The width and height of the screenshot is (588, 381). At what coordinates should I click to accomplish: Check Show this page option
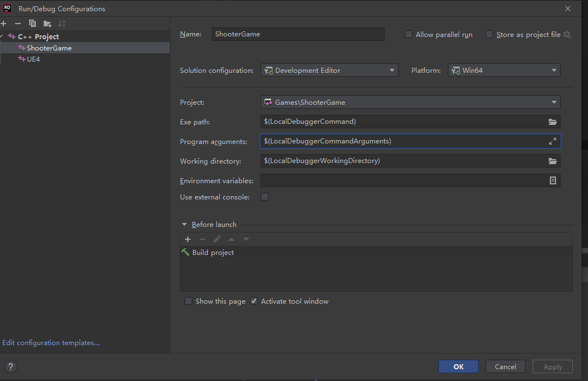[188, 301]
